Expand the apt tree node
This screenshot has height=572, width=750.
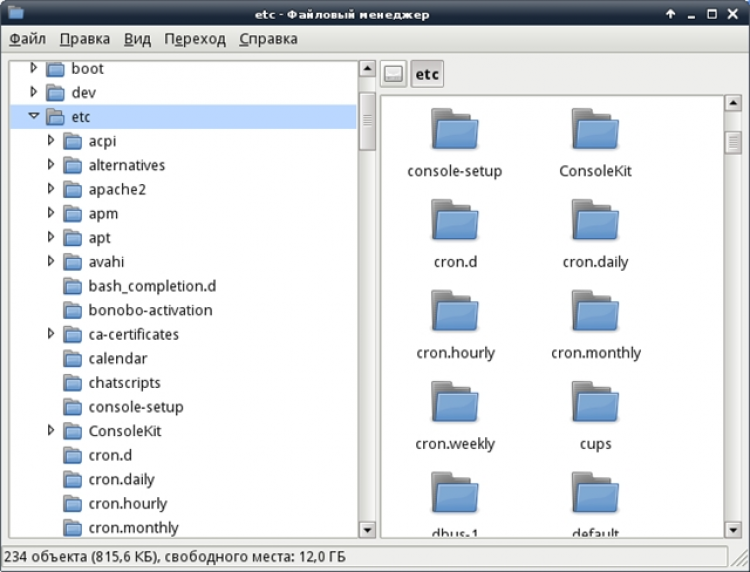51,237
